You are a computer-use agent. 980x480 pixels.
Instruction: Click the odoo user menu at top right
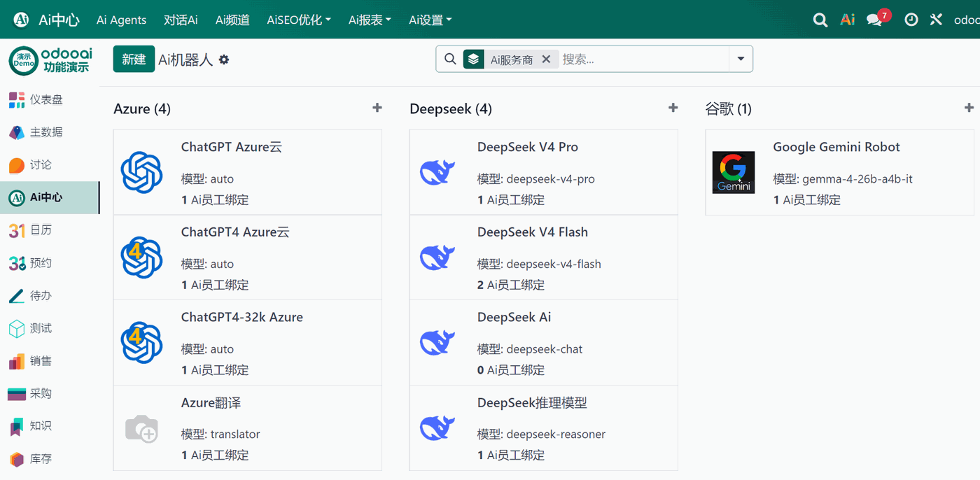(967, 20)
